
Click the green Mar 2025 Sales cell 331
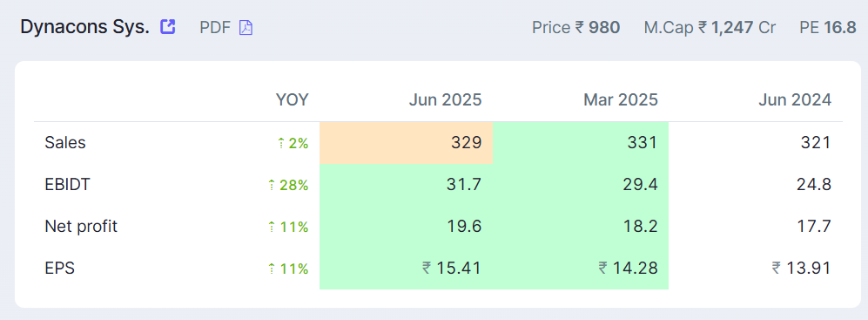click(581, 143)
